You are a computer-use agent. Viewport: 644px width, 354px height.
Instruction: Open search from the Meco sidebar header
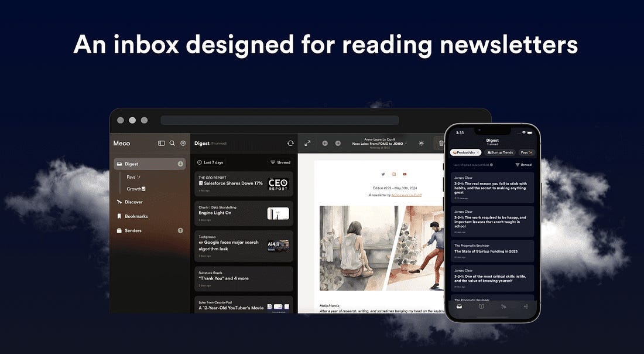[x=172, y=143]
